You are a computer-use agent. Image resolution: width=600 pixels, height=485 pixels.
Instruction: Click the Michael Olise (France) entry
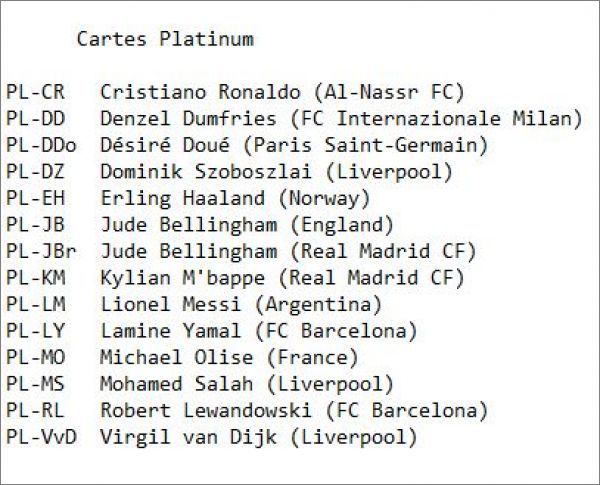pyautogui.click(x=229, y=357)
